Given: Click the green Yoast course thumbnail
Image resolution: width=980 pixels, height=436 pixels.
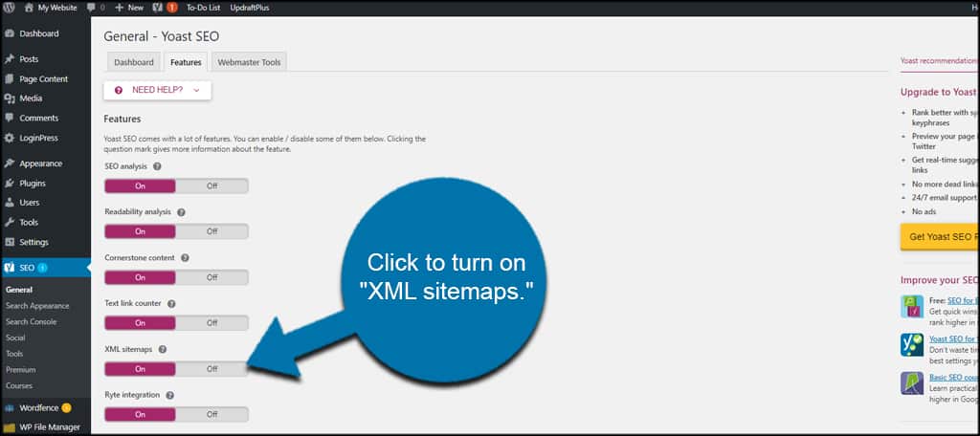Looking at the screenshot, I should click(x=912, y=345).
